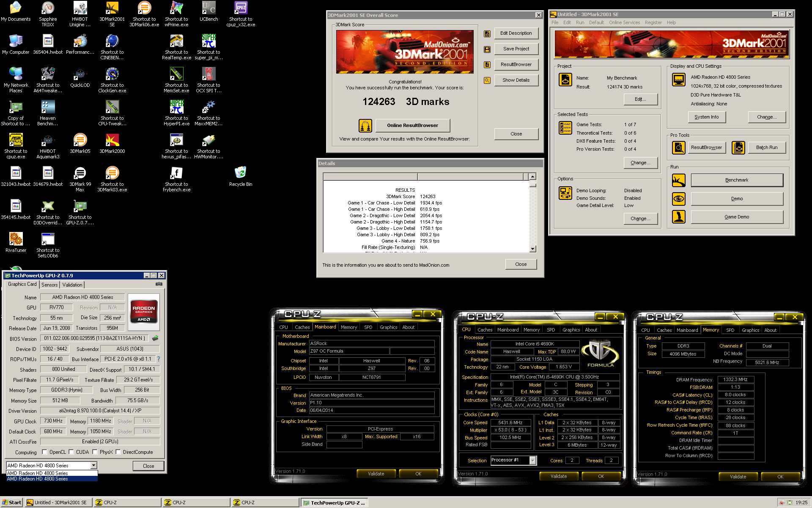
Task: Switch to TechPowerUp GPU-Z taskbar item
Action: tap(335, 502)
